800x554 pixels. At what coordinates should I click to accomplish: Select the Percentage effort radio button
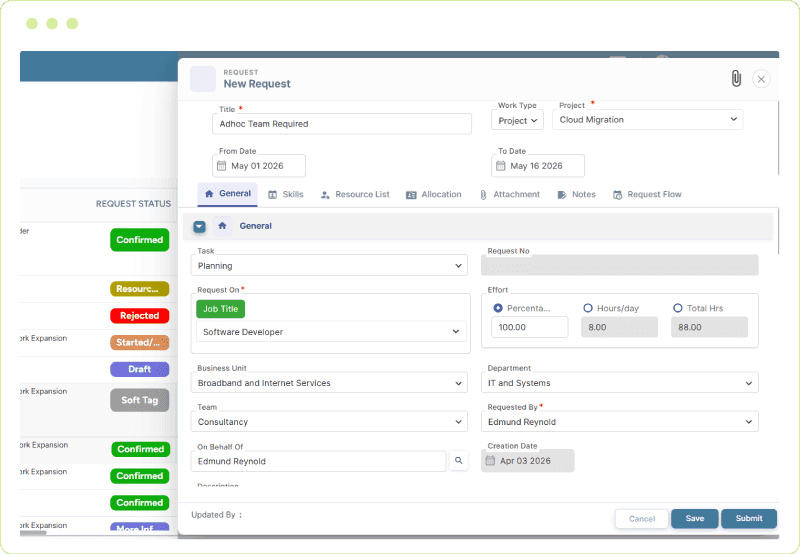[x=498, y=308]
